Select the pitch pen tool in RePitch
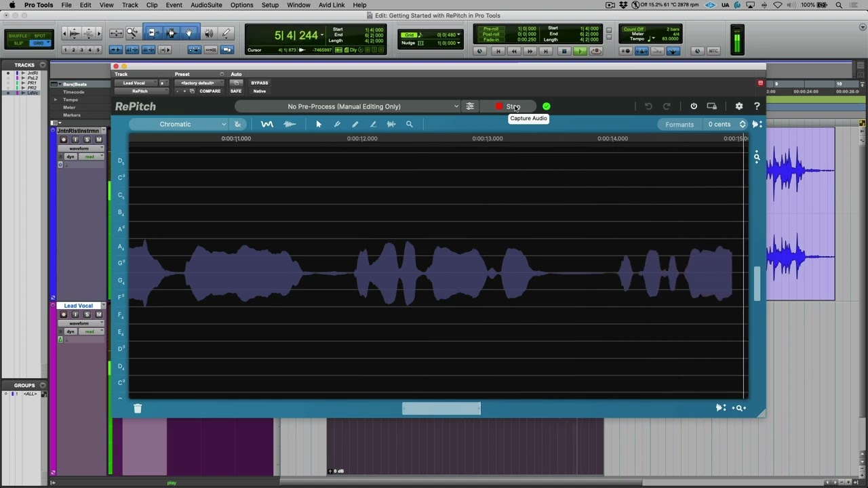 pos(337,124)
